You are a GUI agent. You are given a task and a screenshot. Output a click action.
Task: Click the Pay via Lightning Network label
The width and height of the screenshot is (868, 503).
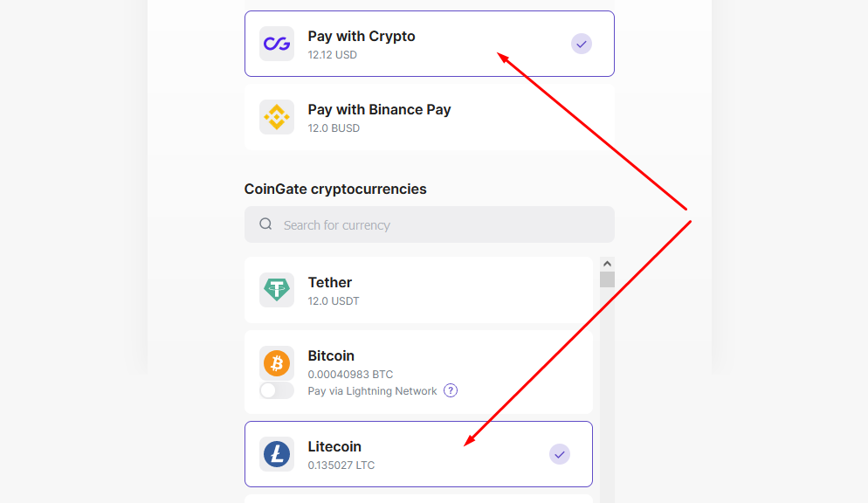tap(372, 391)
